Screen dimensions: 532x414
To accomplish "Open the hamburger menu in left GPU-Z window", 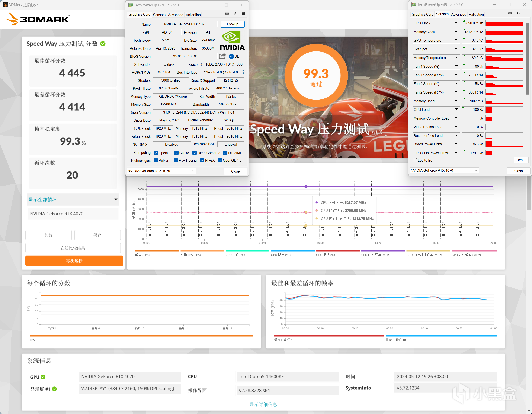I will pyautogui.click(x=243, y=14).
